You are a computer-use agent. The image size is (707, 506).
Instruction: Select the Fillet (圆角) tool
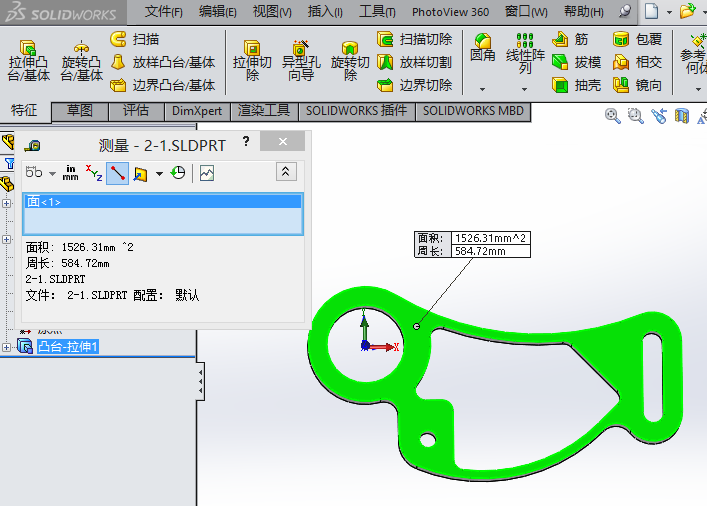[483, 48]
